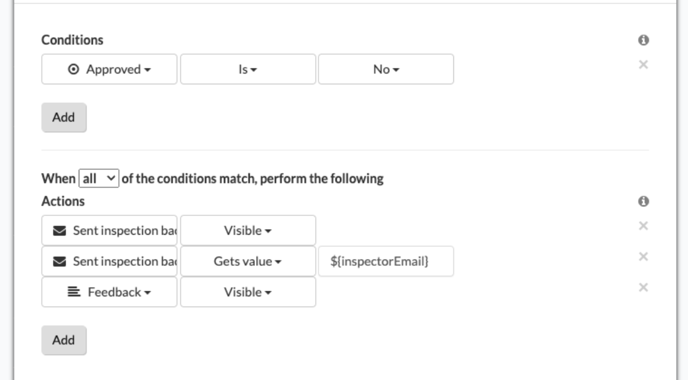Open the No value dropdown
This screenshot has height=380, width=688.
tap(386, 69)
